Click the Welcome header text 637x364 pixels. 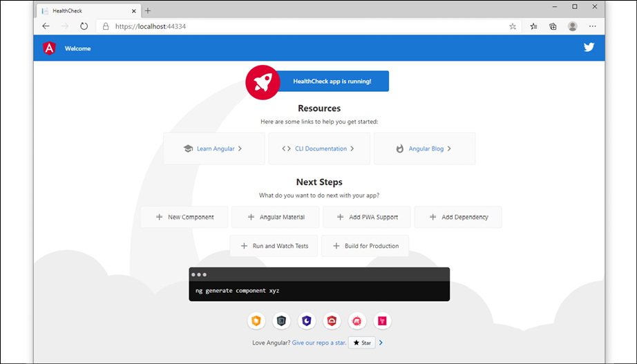pyautogui.click(x=77, y=48)
